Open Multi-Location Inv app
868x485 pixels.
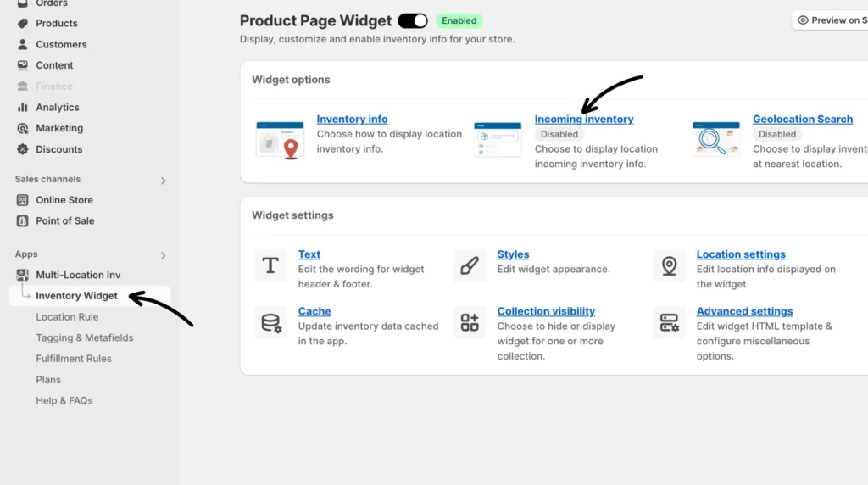pyautogui.click(x=78, y=276)
